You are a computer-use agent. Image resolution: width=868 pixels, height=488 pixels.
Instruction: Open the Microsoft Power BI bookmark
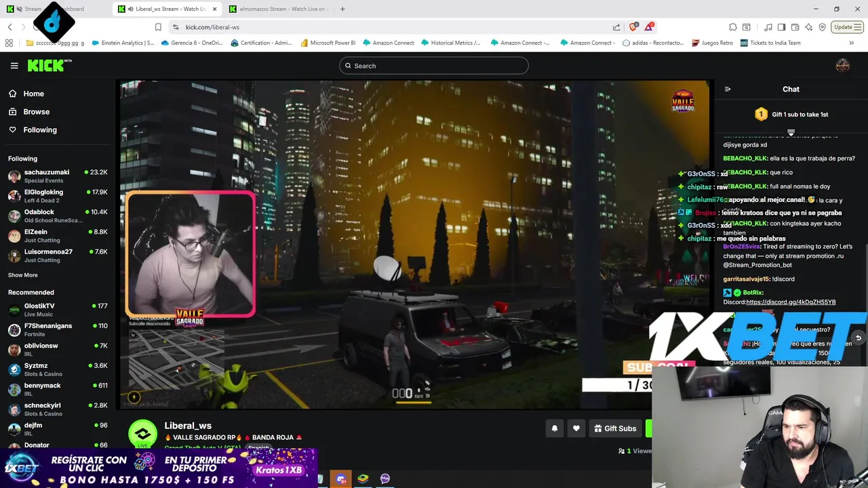pos(327,43)
